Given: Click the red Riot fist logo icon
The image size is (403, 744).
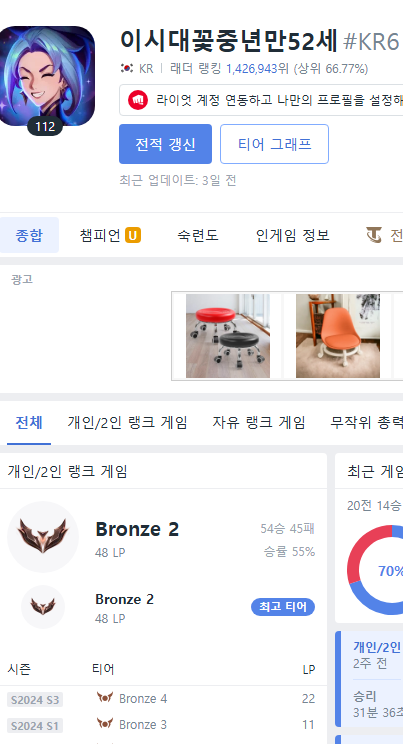Looking at the screenshot, I should tap(138, 100).
